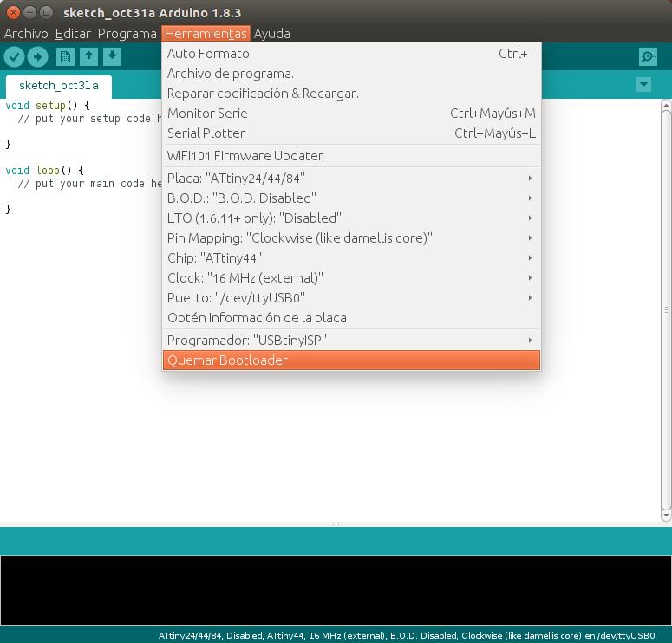The height and width of the screenshot is (643, 672).
Task: Click Obtén información de la placa
Action: (x=351, y=318)
